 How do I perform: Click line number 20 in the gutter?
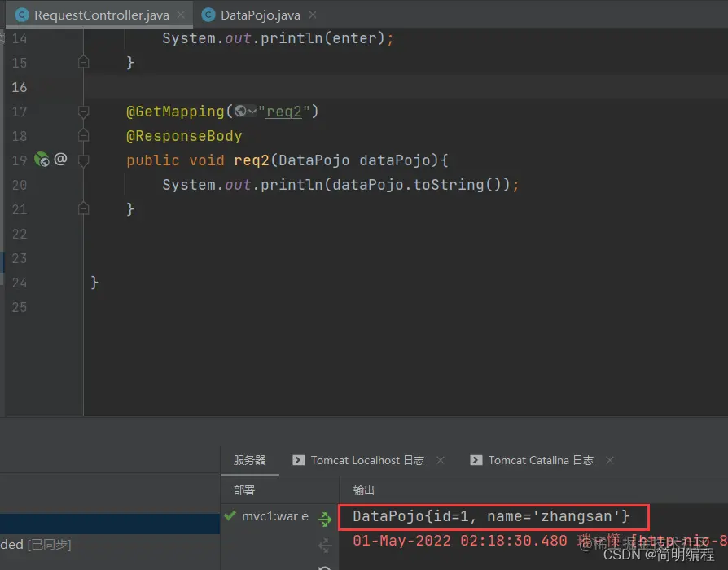point(19,185)
